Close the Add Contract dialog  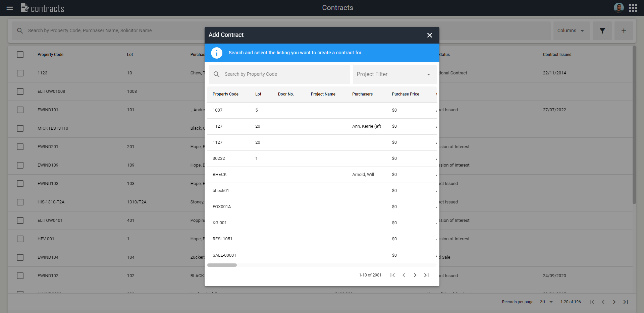coord(429,35)
